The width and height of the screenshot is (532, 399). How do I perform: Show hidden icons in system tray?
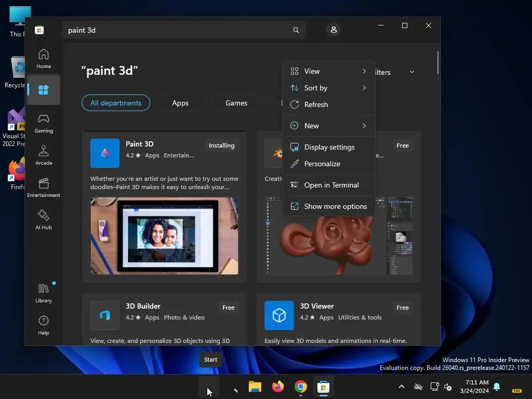[402, 387]
